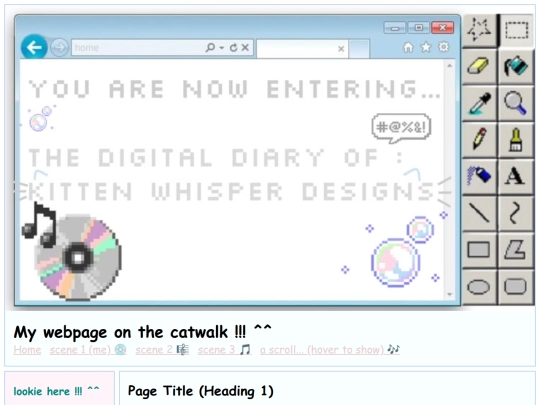The height and width of the screenshot is (405, 540).
Task: Activate the Magnifier tool
Action: (516, 103)
